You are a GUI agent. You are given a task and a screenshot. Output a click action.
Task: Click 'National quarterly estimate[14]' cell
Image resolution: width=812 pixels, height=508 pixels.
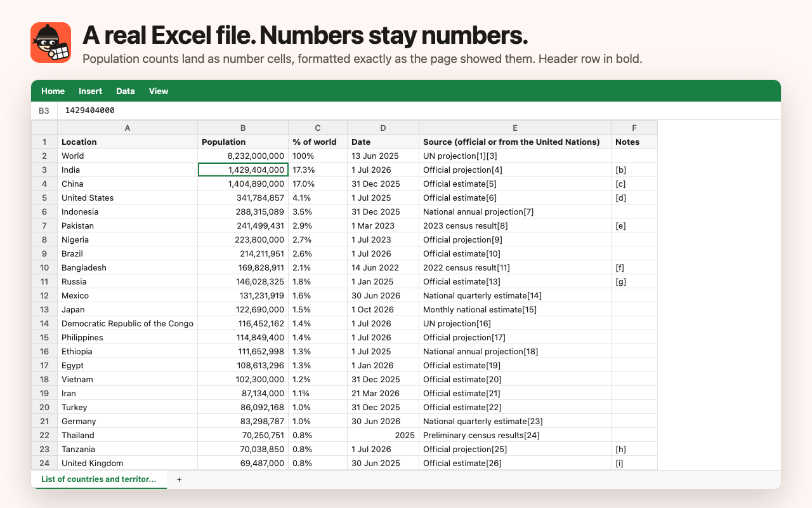pyautogui.click(x=515, y=295)
